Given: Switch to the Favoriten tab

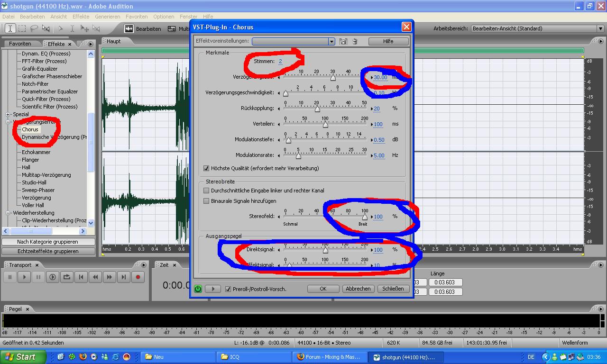Looking at the screenshot, I should click(x=20, y=44).
